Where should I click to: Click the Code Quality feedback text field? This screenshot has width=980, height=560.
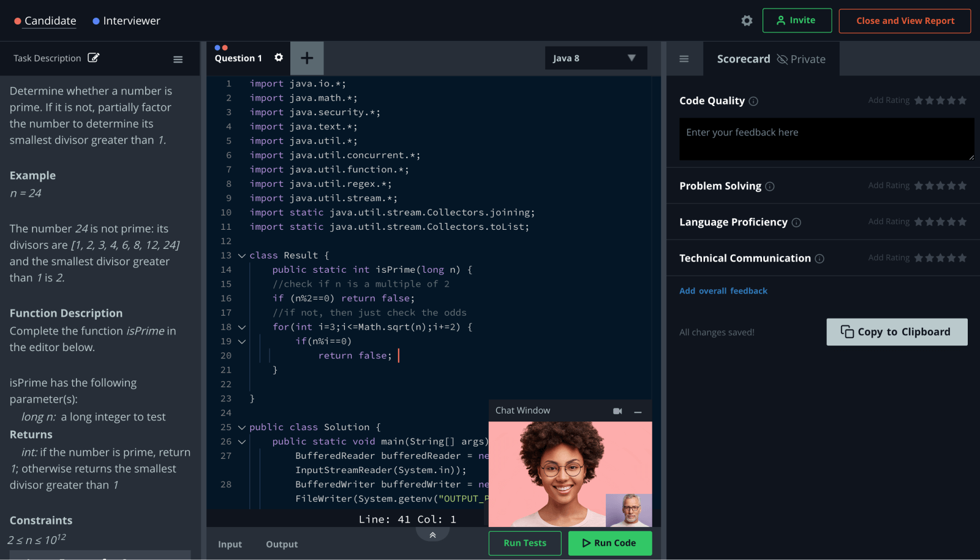(x=826, y=139)
